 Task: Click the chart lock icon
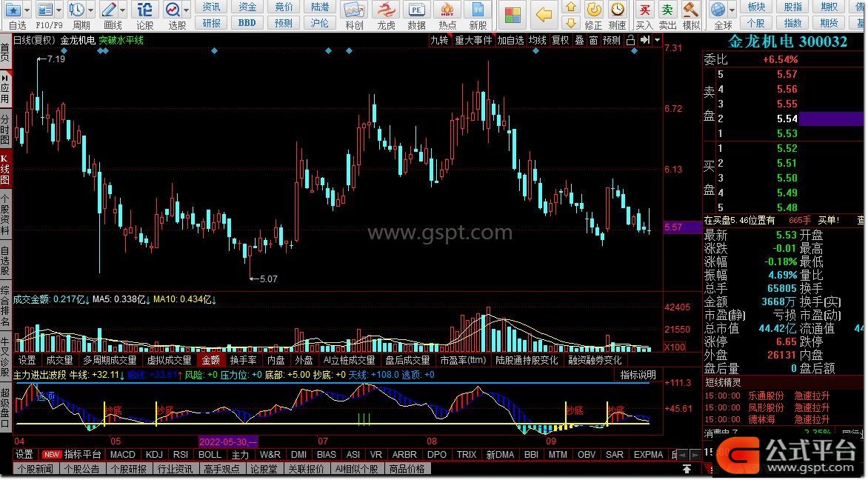[x=630, y=41]
